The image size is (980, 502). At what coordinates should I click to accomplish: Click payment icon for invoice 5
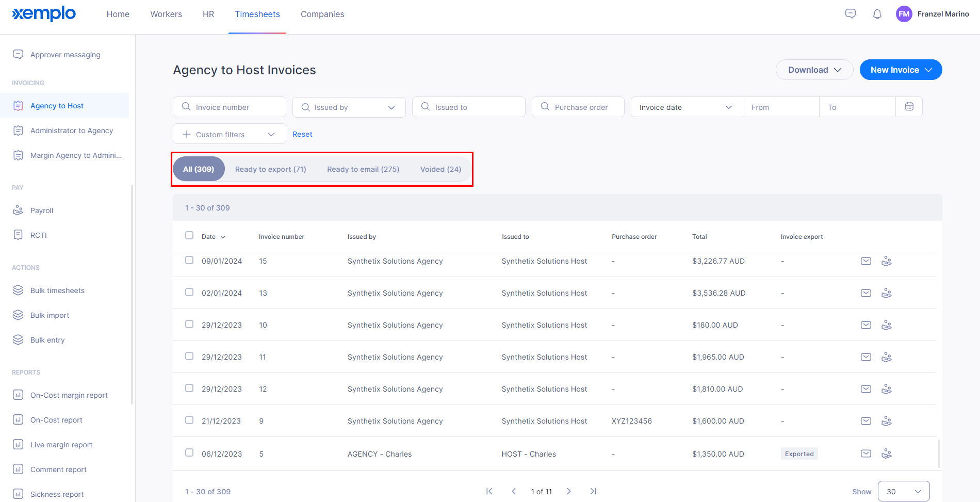point(887,454)
